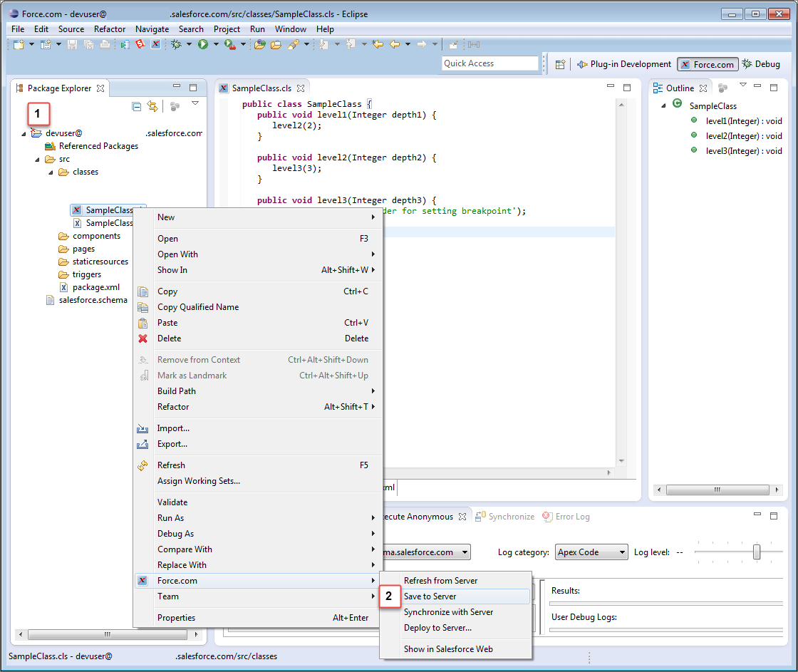Screen dimensions: 798x672
Task: Switch to the Error Log tab
Action: coord(566,517)
